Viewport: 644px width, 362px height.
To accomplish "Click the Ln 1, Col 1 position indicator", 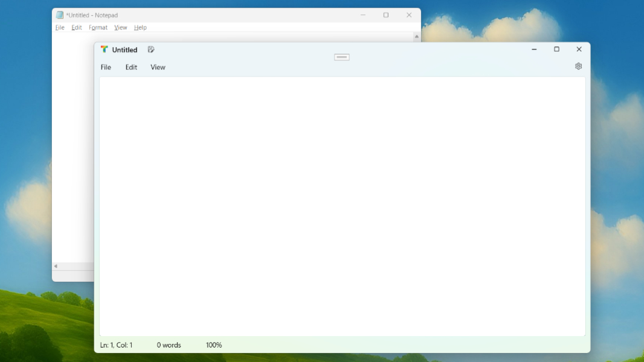I will click(x=116, y=345).
